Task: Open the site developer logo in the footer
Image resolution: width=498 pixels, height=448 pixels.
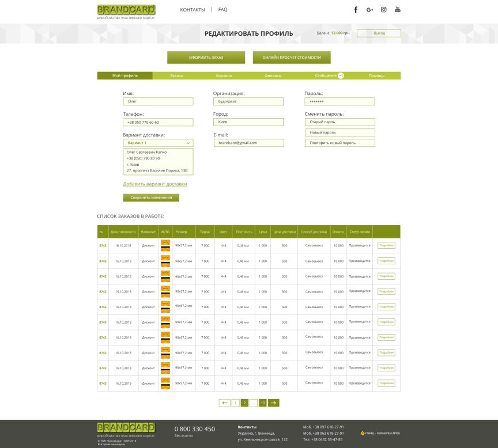Action: click(380, 433)
